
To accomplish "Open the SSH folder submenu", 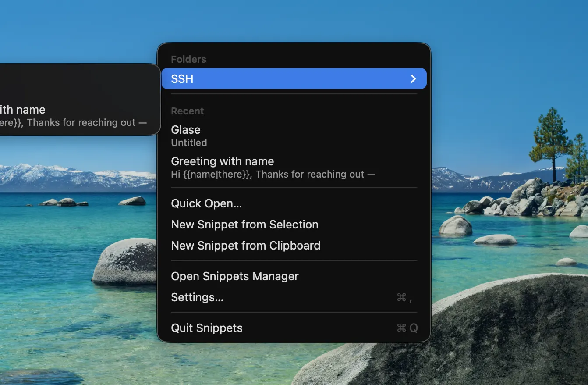I will (294, 79).
